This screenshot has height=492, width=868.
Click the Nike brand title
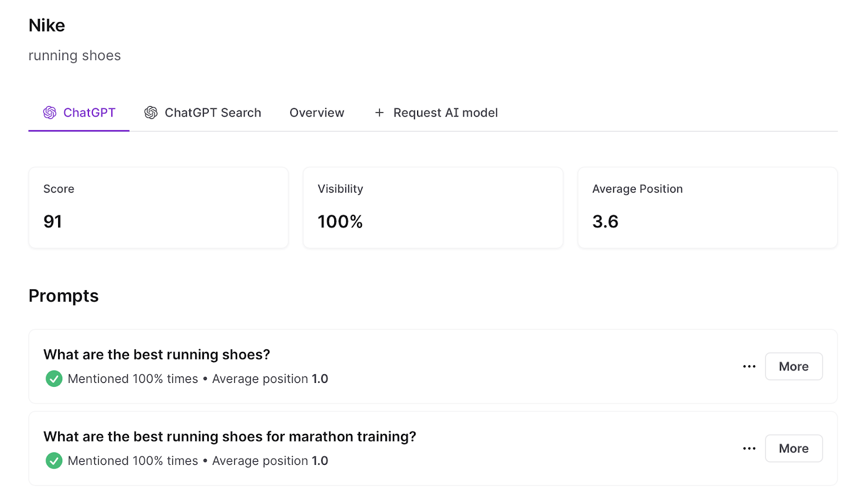47,25
